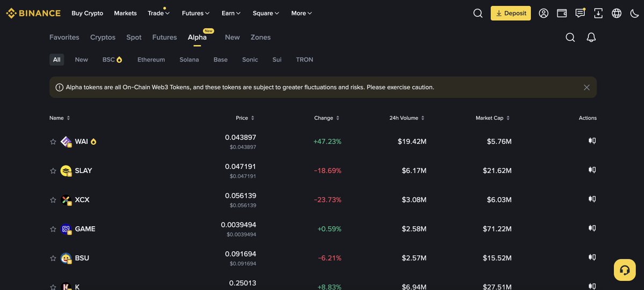Image resolution: width=644 pixels, height=290 pixels.
Task: Toggle dark mode moon icon
Action: [x=635, y=13]
